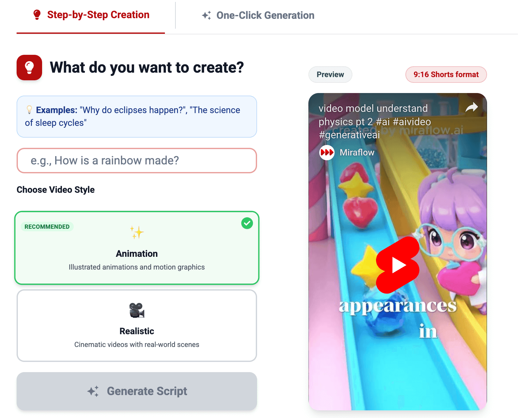The width and height of the screenshot is (532, 418).
Task: Click the Generate Script button
Action: [137, 391]
